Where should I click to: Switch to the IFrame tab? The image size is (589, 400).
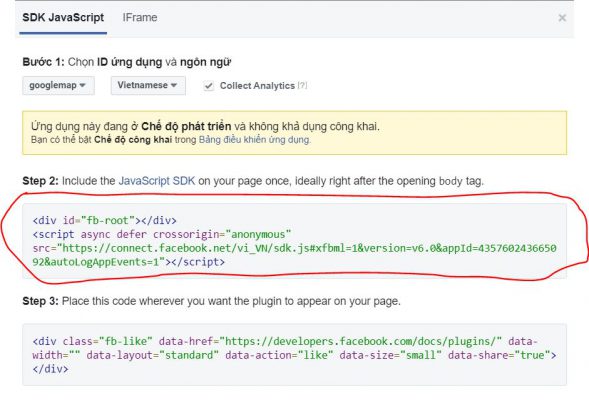(x=140, y=18)
